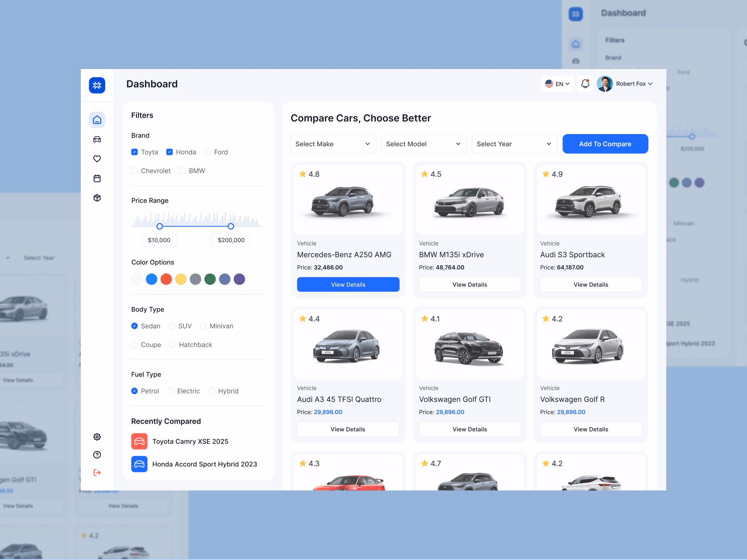
Task: Pick the yellow color swatch
Action: click(181, 279)
